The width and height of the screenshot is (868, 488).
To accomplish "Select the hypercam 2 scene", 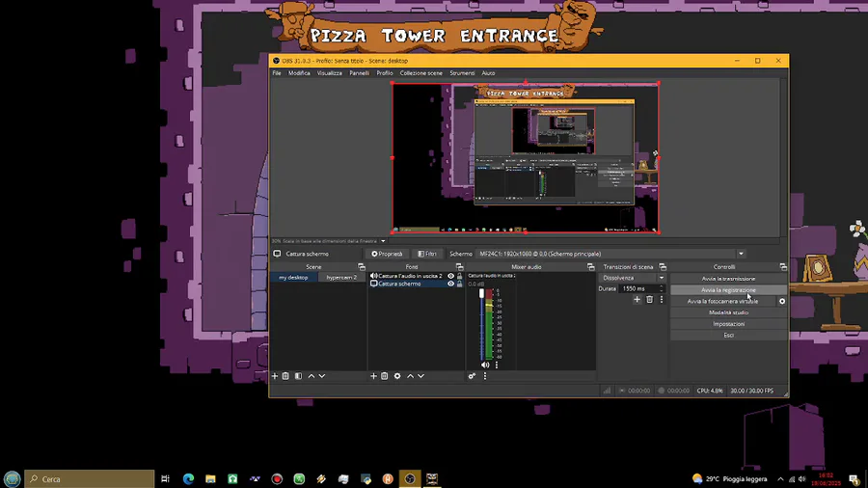I will (x=341, y=277).
